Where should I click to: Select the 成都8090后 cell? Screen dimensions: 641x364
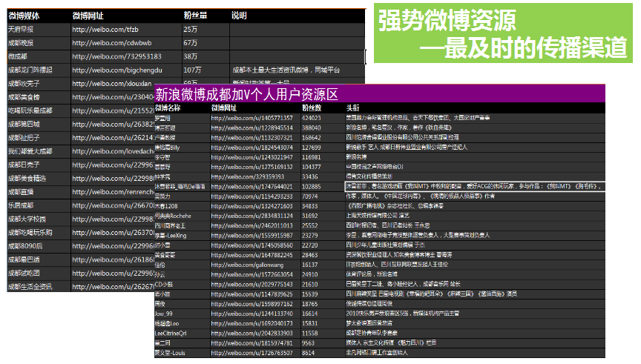39,246
